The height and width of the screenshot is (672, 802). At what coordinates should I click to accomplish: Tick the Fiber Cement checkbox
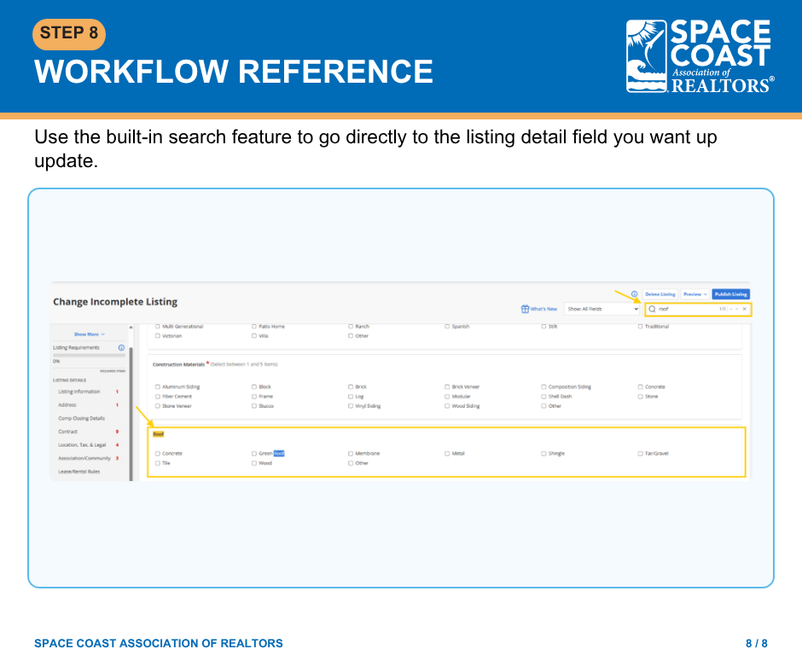(158, 397)
